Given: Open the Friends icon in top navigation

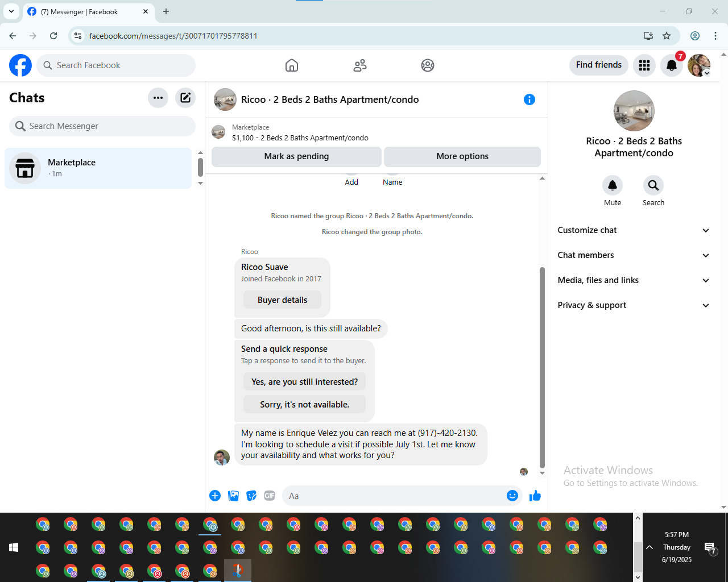Looking at the screenshot, I should coord(360,65).
